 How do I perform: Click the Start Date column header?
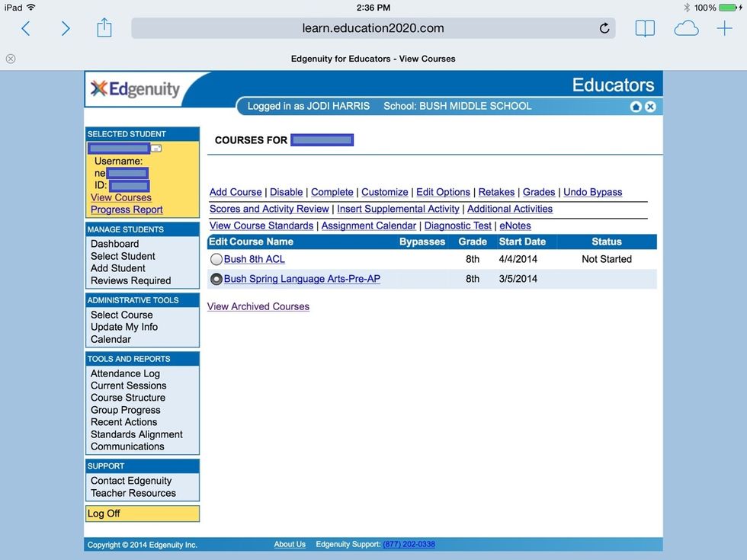(522, 242)
